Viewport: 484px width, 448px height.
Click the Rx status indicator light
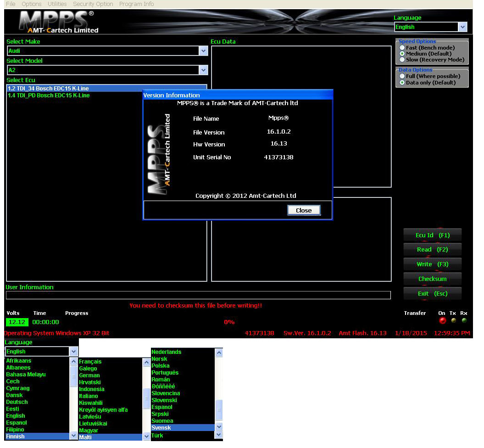[464, 321]
